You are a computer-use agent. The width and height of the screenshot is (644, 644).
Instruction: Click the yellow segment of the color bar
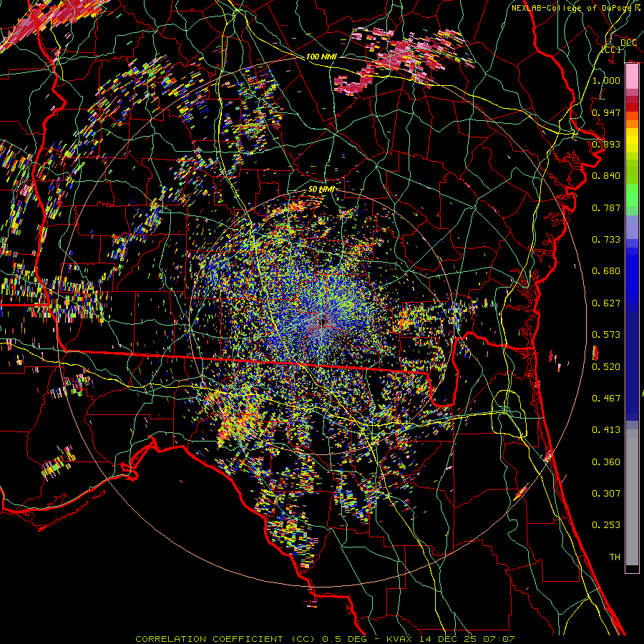(x=632, y=140)
